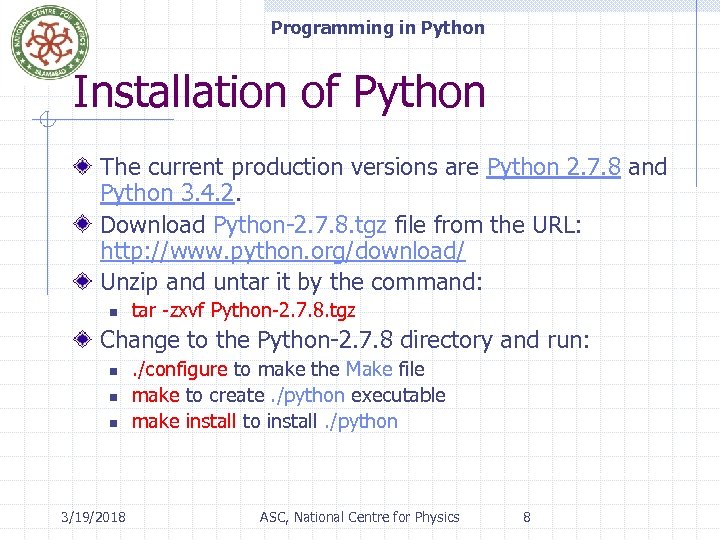Screen dimensions: 720x540
Task: Open the Python 2.7.8 link
Action: pos(553,167)
